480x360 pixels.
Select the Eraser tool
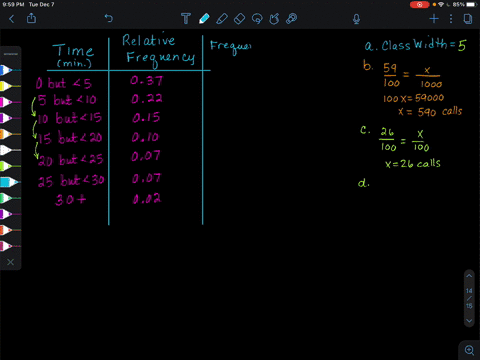(239, 19)
